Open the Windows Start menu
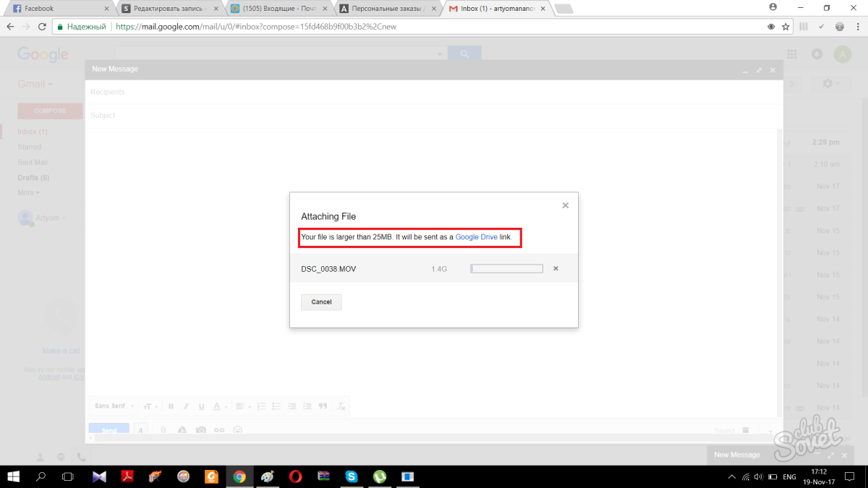868x488 pixels. 13,476
